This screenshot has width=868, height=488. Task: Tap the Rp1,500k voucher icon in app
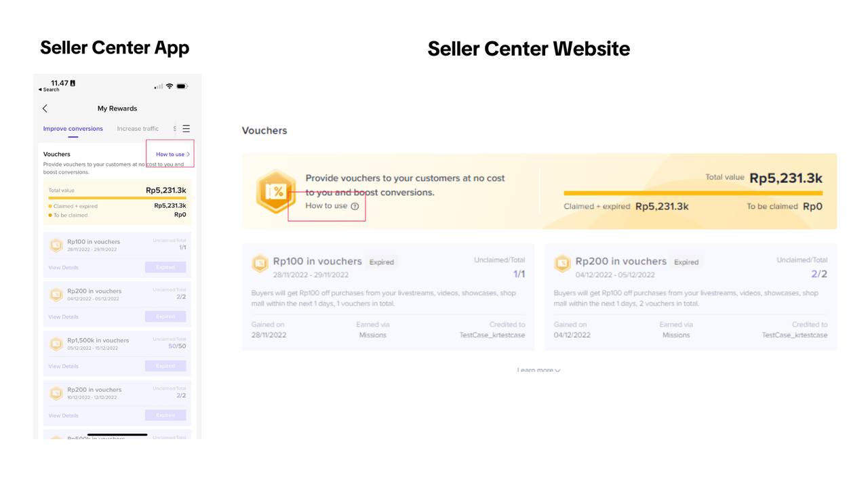tap(56, 344)
